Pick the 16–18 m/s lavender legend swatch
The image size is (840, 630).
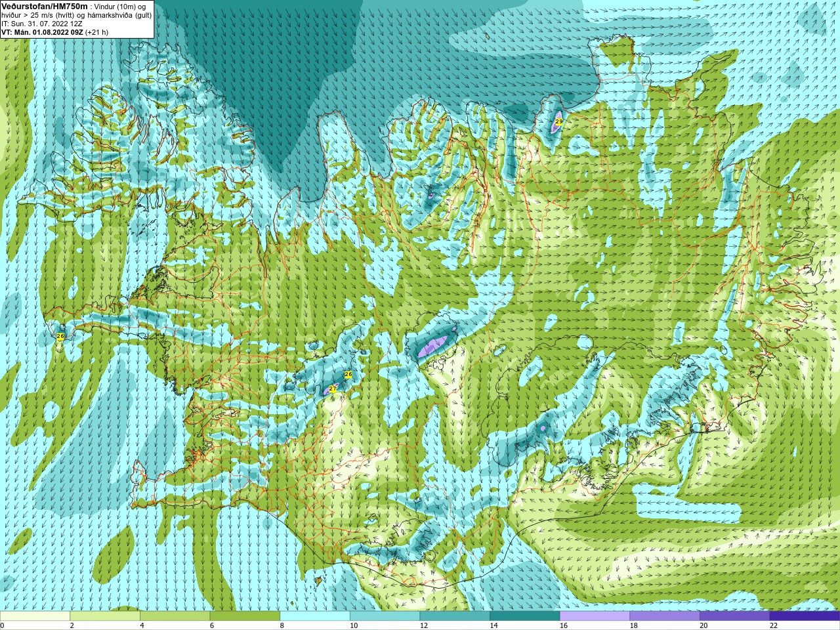[x=595, y=616]
